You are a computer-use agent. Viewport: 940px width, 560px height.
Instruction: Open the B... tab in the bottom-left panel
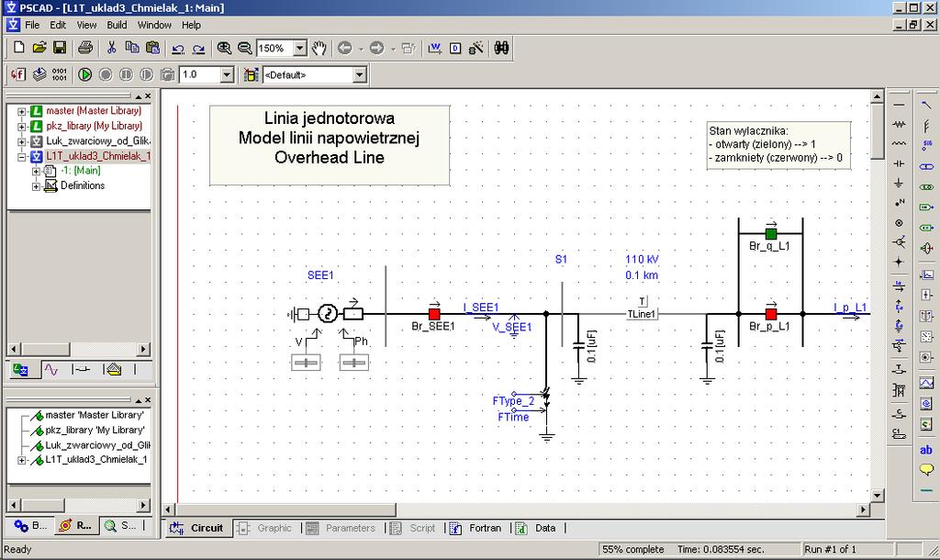(x=30, y=526)
